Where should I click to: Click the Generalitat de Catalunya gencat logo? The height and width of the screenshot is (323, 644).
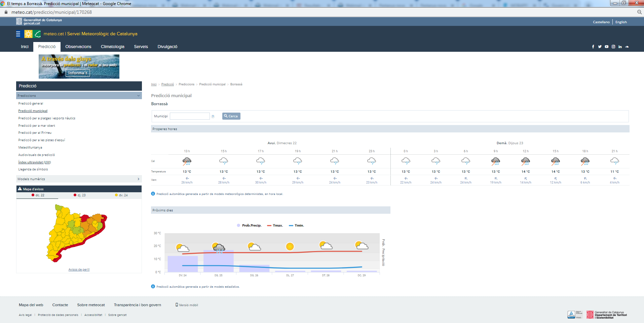pos(39,22)
